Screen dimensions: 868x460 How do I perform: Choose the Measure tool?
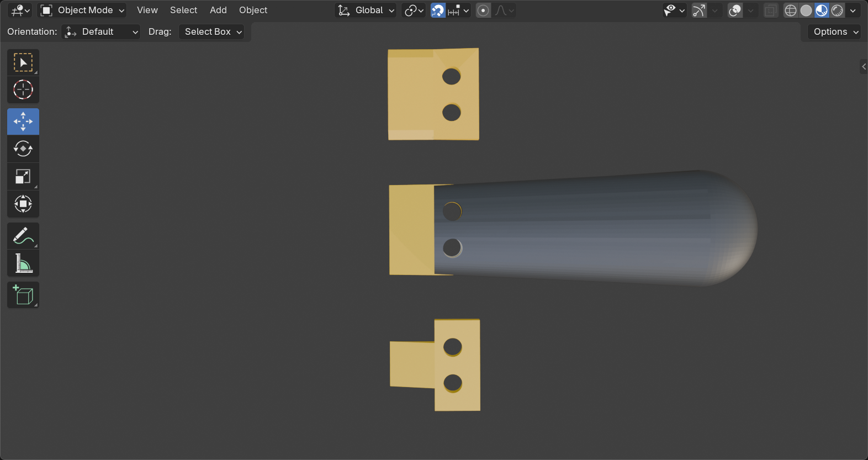coord(23,263)
